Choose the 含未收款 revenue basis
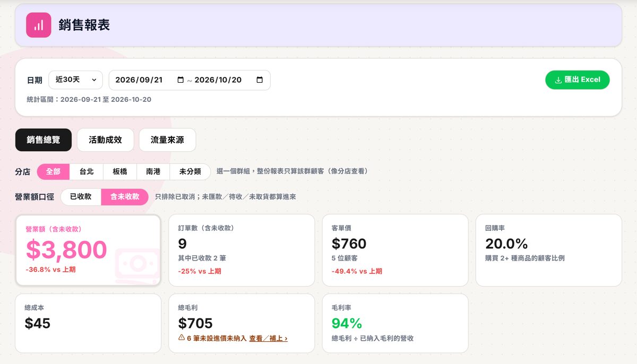 point(125,197)
